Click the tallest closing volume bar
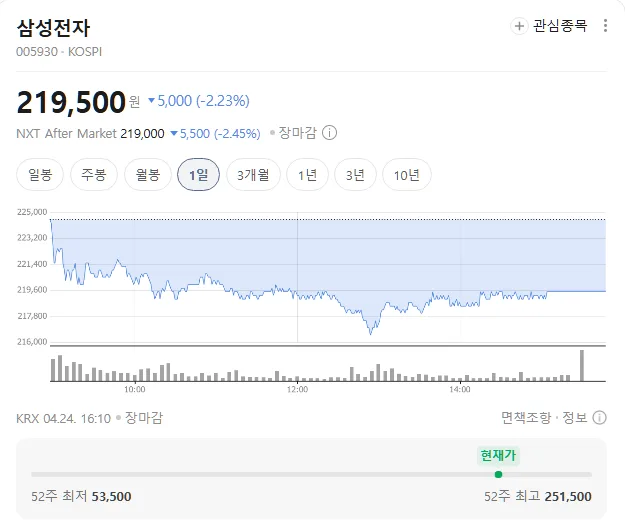The height and width of the screenshot is (529, 625). tap(582, 366)
